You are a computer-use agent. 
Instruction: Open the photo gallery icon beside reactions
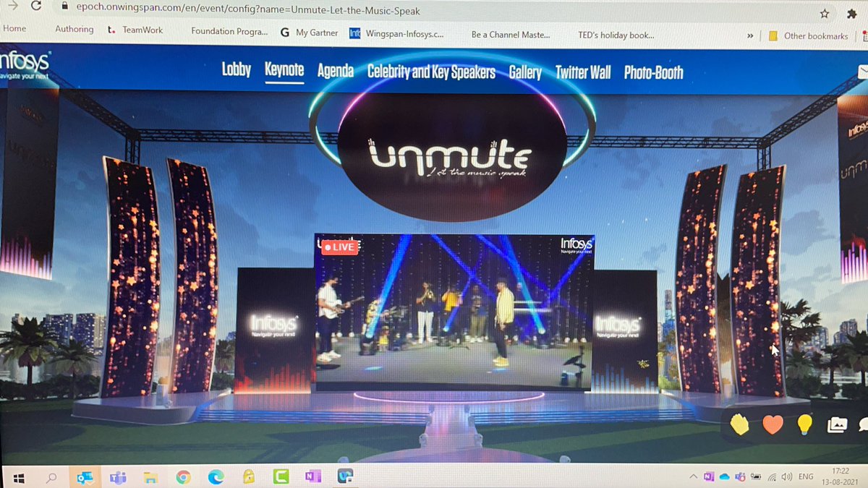[x=837, y=425]
